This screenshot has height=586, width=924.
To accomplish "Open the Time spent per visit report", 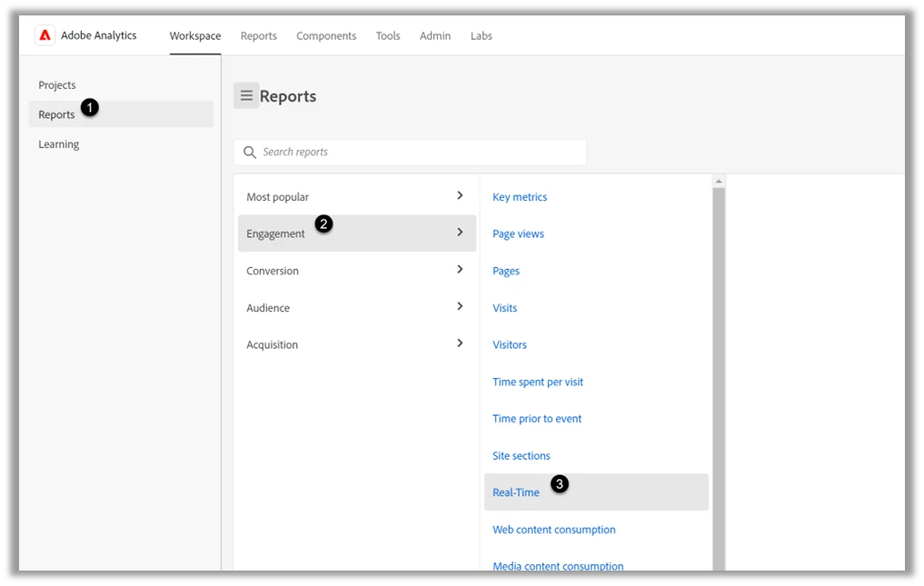I will [x=538, y=382].
